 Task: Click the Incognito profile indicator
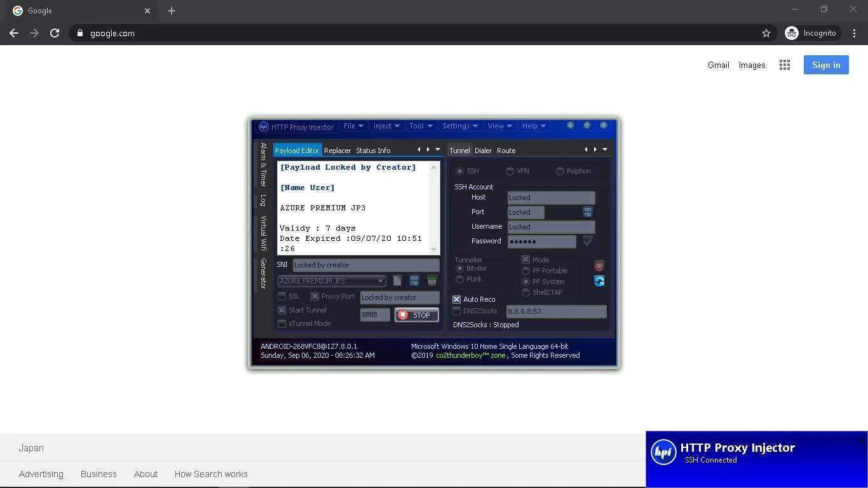pos(811,33)
